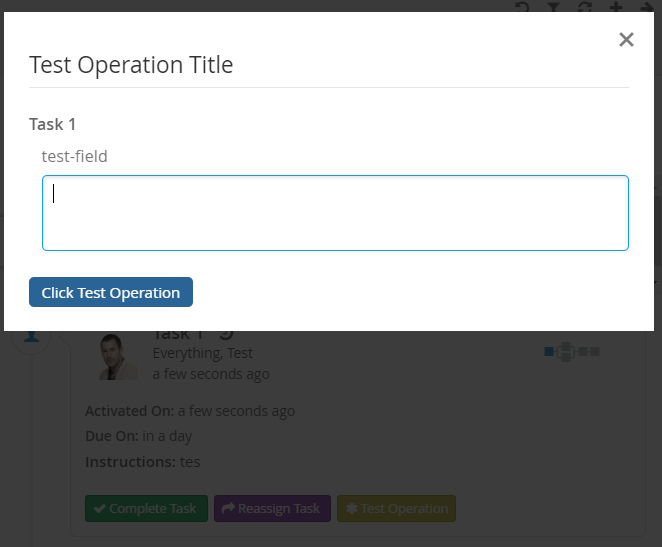Open the assignee's profile photo
This screenshot has width=662, height=547.
coord(119,357)
